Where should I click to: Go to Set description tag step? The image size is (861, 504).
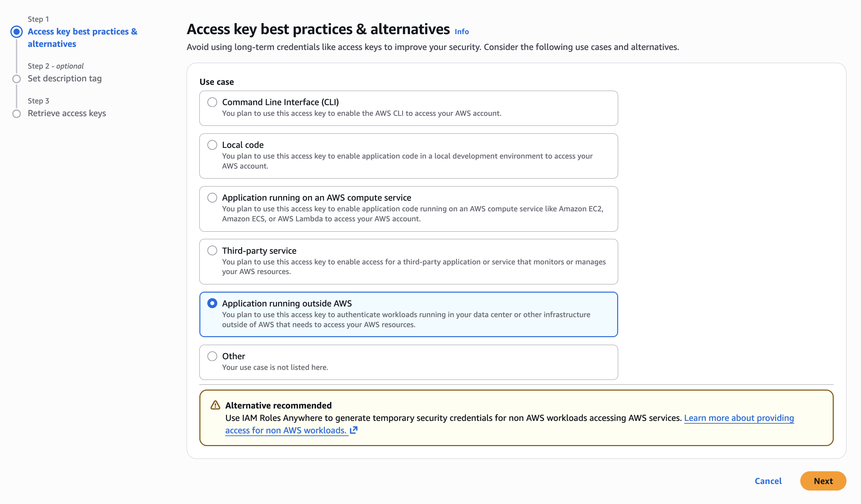(x=65, y=79)
